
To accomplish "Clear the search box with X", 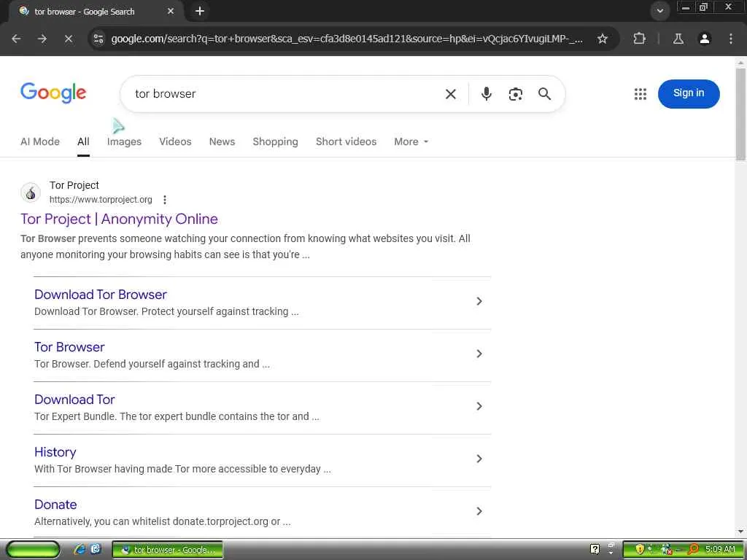I will coord(451,94).
